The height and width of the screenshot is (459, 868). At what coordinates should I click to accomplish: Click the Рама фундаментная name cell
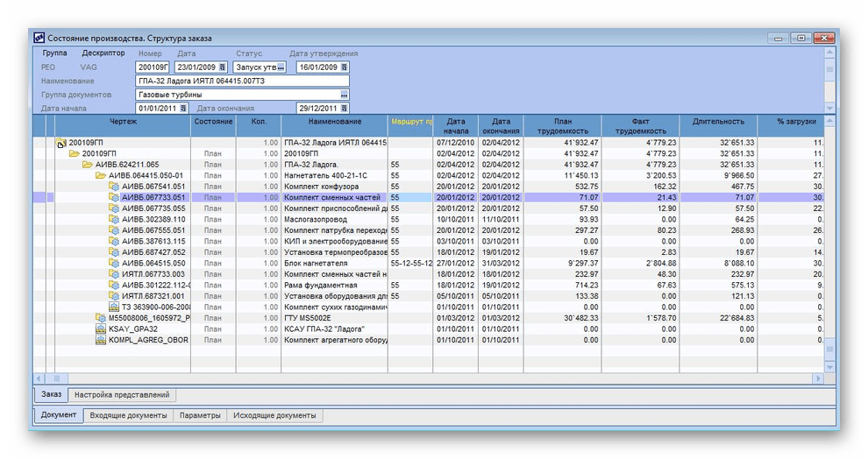pos(334,286)
